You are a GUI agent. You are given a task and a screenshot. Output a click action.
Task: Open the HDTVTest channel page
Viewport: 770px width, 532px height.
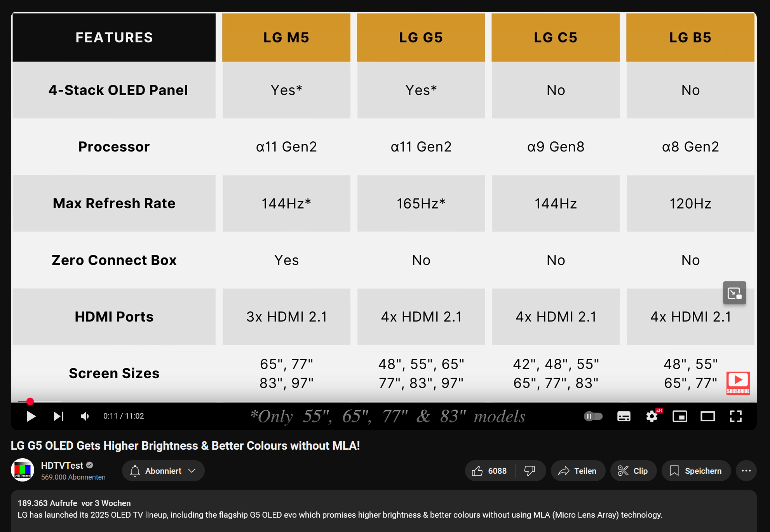pos(62,465)
